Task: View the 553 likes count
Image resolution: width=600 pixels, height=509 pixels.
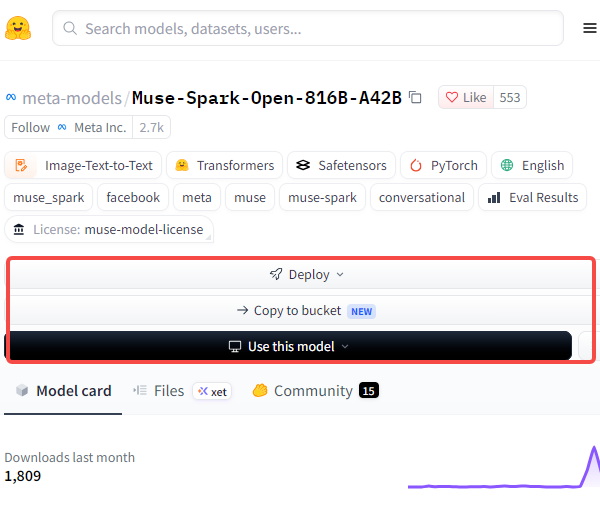Action: pyautogui.click(x=510, y=98)
